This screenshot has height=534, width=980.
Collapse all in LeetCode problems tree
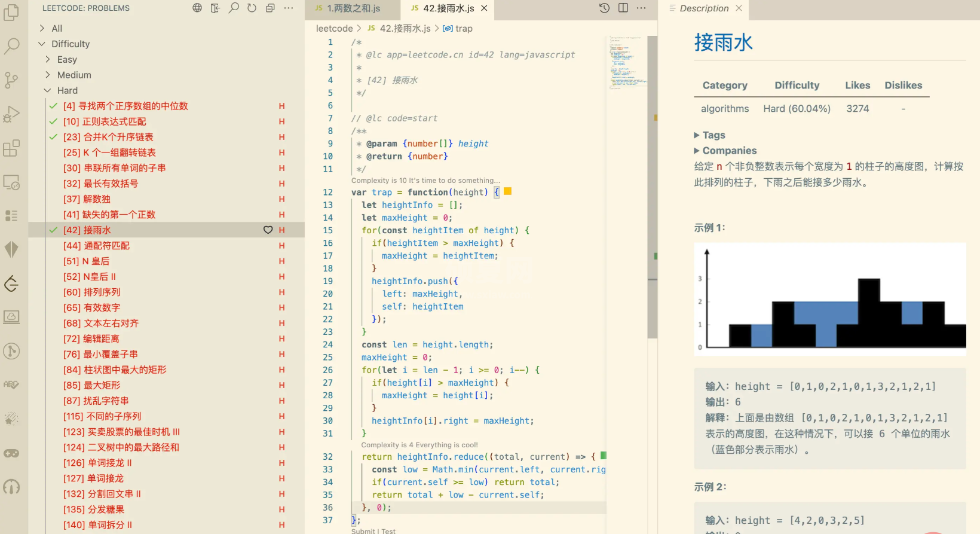pos(270,8)
